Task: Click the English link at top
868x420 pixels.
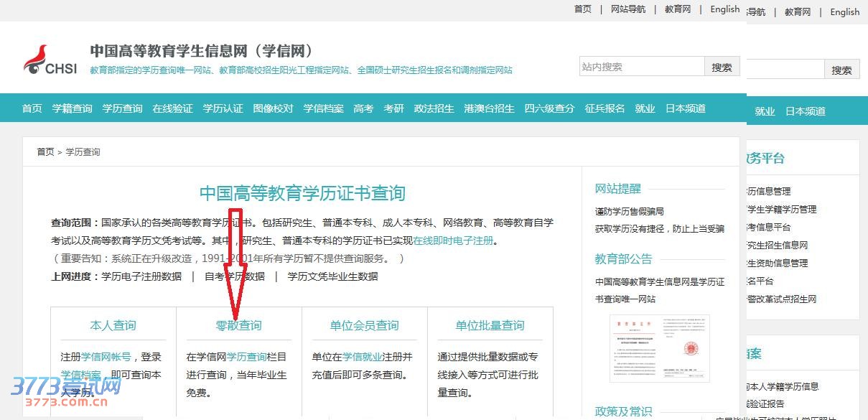Action: [724, 9]
